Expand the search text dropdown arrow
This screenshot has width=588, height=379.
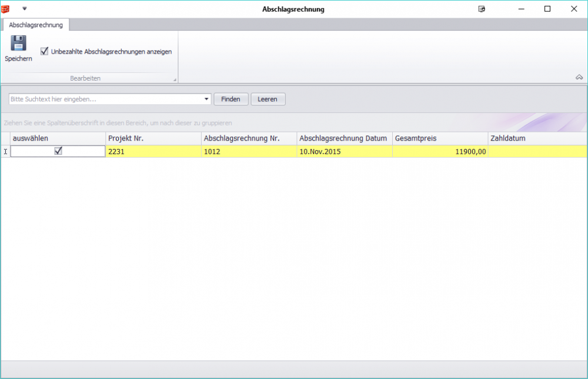206,99
